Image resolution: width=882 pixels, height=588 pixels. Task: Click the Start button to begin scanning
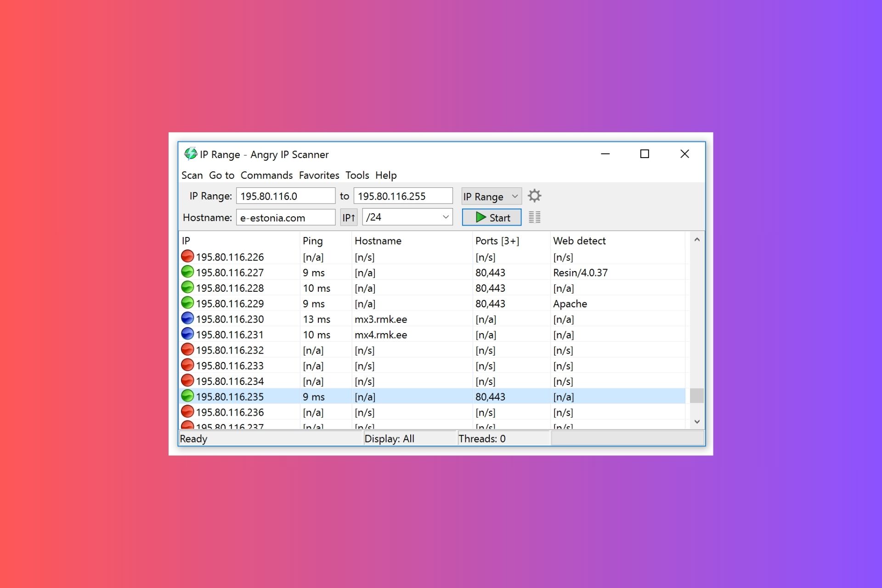pos(491,217)
